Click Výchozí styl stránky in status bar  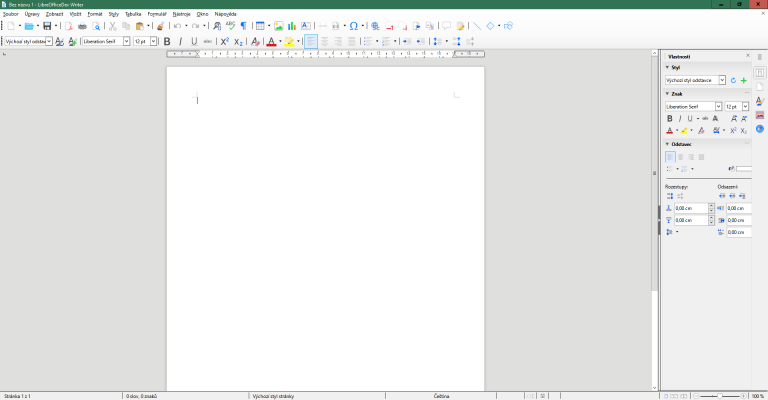[273, 396]
